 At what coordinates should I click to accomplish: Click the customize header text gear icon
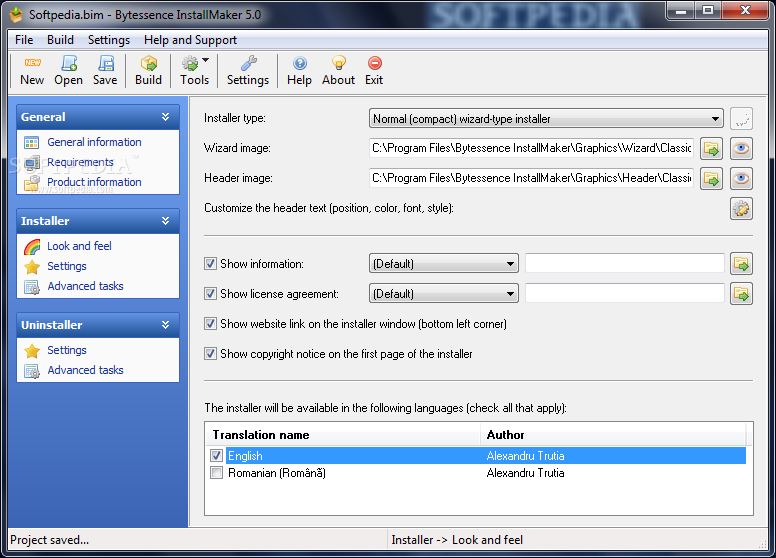741,208
